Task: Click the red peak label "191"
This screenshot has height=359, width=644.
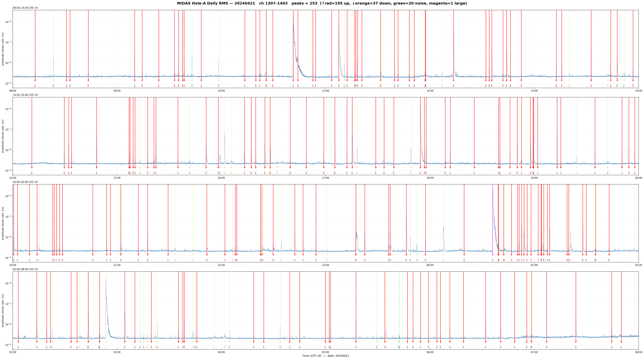Action: pos(18,347)
